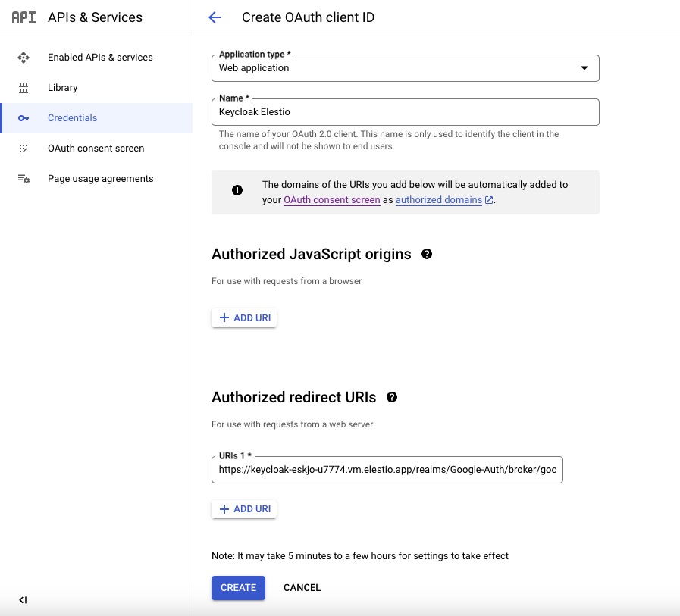Collapse the sidebar navigation panel
The height and width of the screenshot is (616, 680).
point(23,600)
